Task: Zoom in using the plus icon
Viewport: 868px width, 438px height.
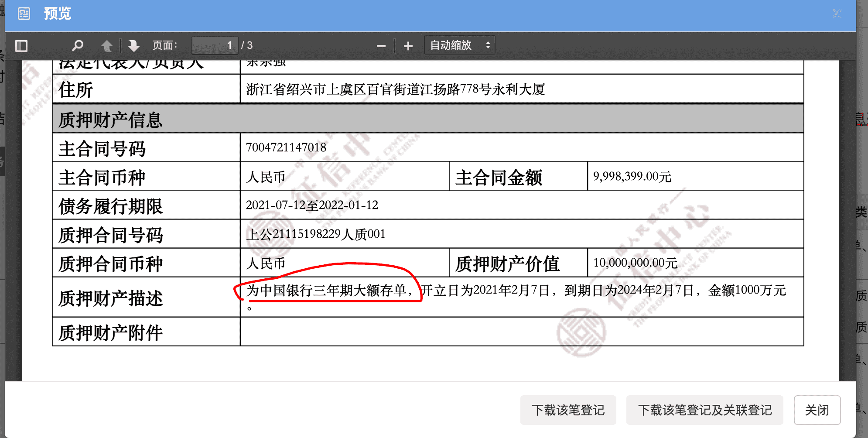Action: [x=408, y=46]
